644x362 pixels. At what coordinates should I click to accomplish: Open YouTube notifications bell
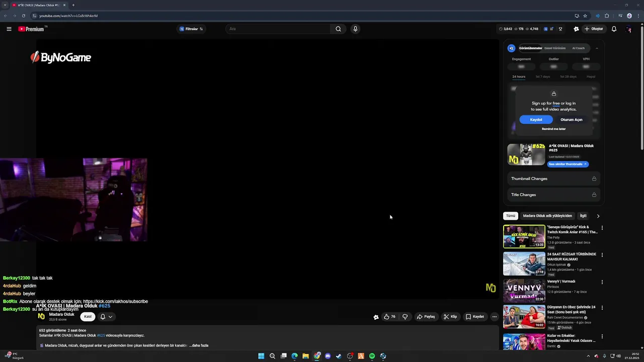click(614, 29)
